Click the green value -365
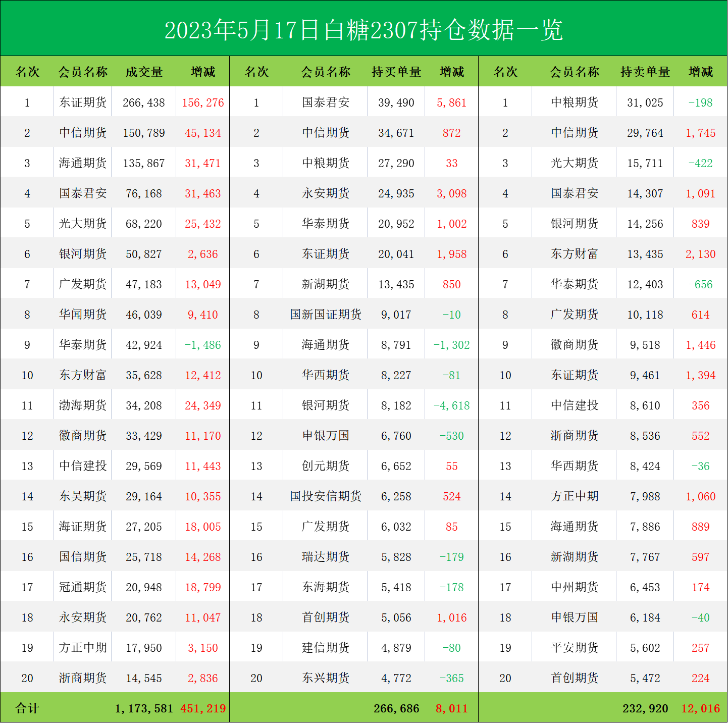This screenshot has height=723, width=728. point(452,678)
